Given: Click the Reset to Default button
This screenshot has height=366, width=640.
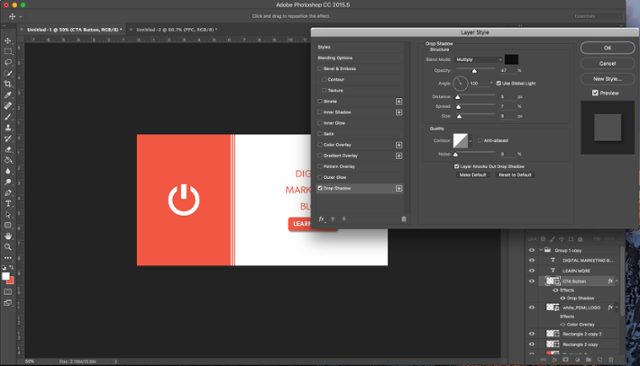Looking at the screenshot, I should pos(515,175).
